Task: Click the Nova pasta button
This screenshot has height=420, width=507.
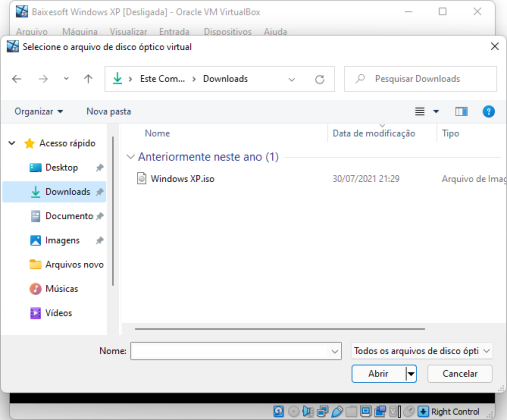Action: click(x=109, y=111)
